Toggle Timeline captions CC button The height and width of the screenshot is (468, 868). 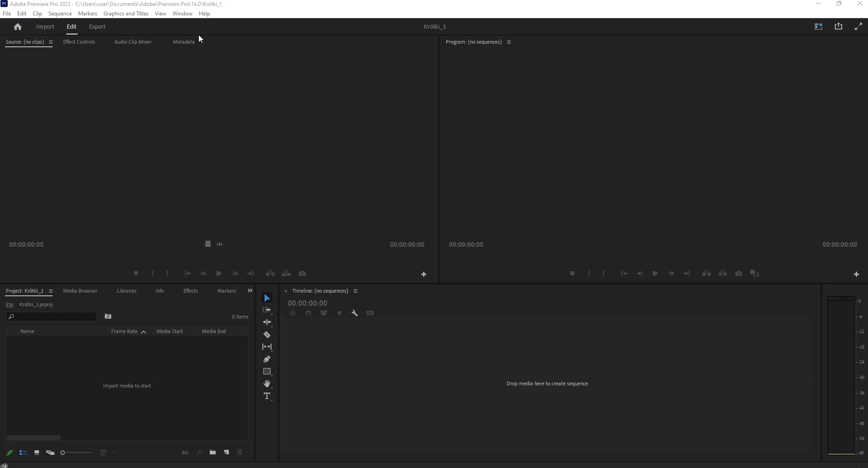pos(370,313)
